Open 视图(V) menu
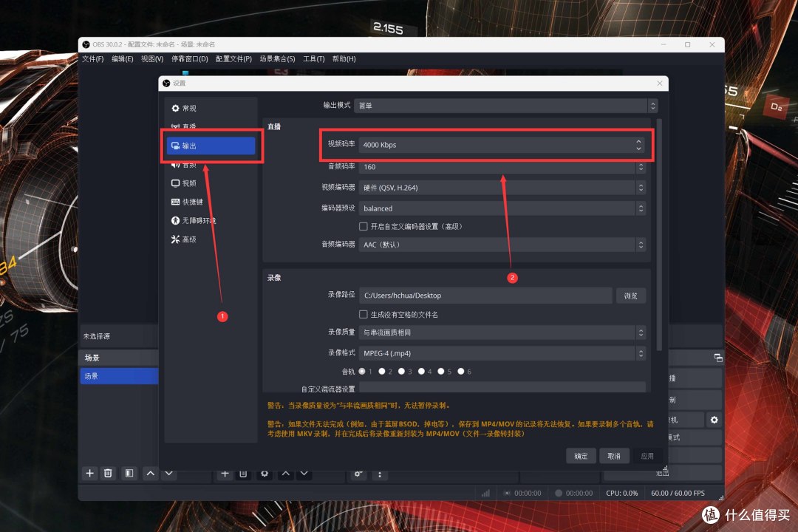This screenshot has height=532, width=798. (152, 59)
